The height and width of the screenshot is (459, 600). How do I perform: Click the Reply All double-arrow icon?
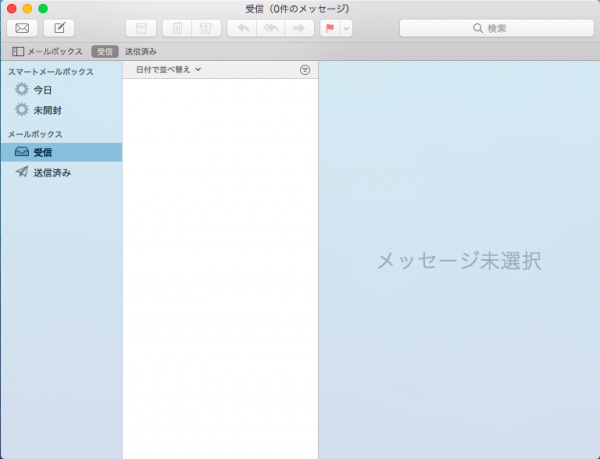point(271,28)
